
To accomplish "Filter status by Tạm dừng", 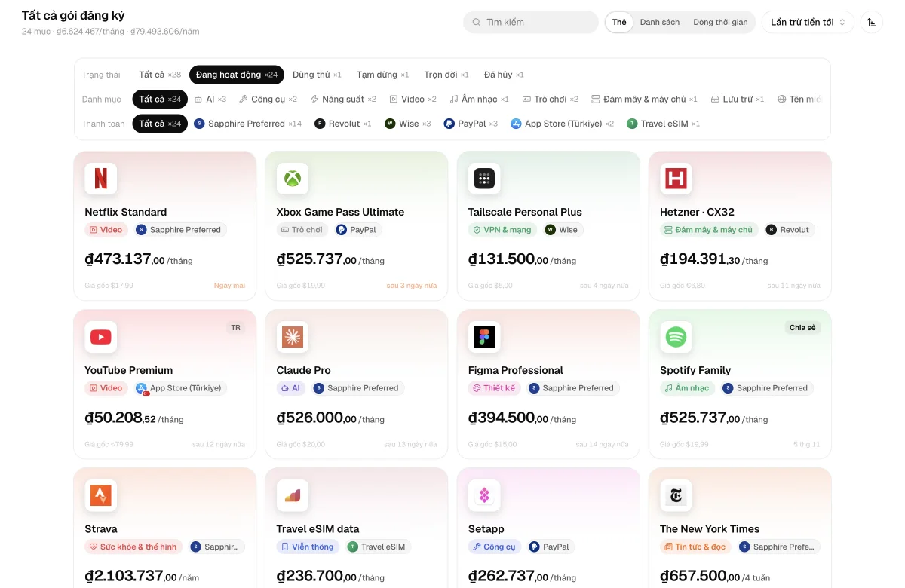I will (382, 75).
